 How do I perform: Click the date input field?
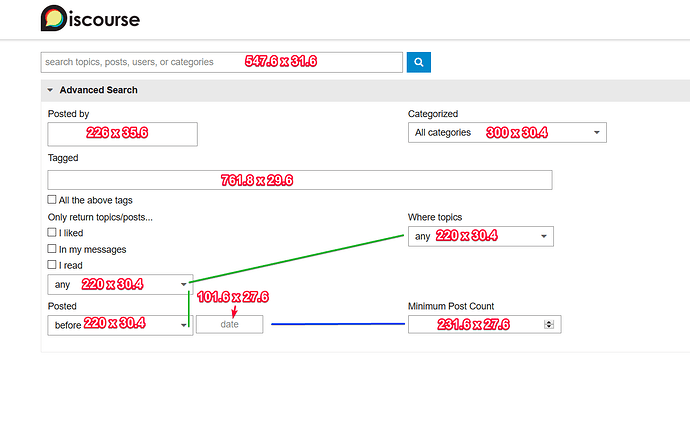click(229, 324)
